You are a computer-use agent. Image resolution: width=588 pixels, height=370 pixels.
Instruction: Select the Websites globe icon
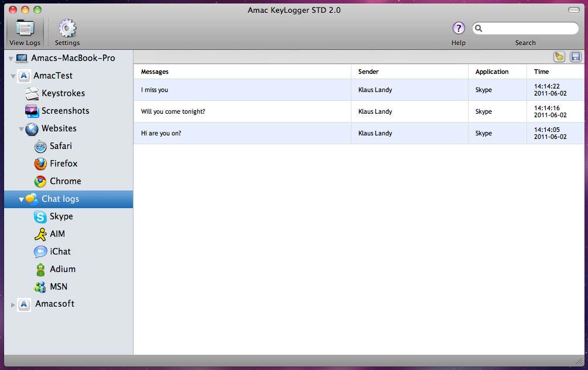point(32,129)
